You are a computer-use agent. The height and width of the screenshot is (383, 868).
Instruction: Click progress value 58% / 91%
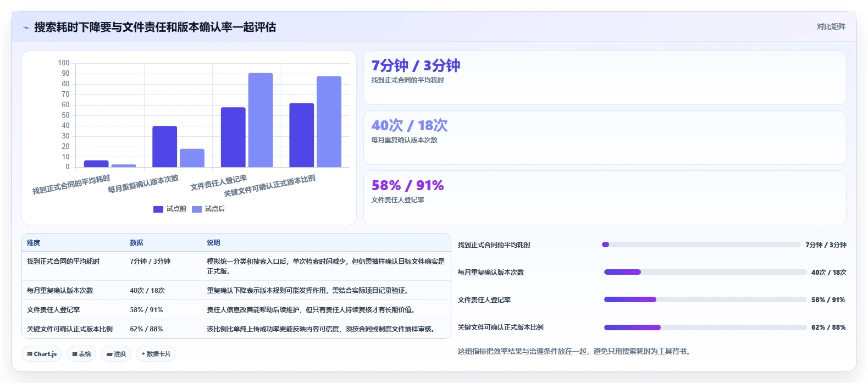[828, 300]
